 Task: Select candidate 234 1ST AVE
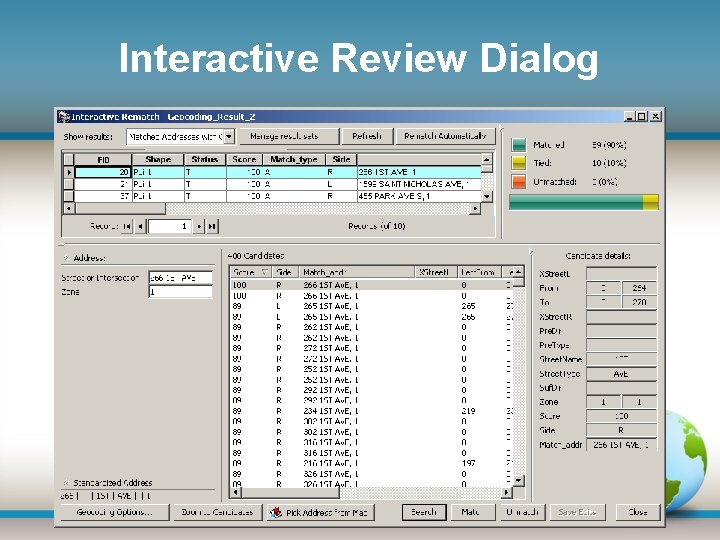point(371,411)
